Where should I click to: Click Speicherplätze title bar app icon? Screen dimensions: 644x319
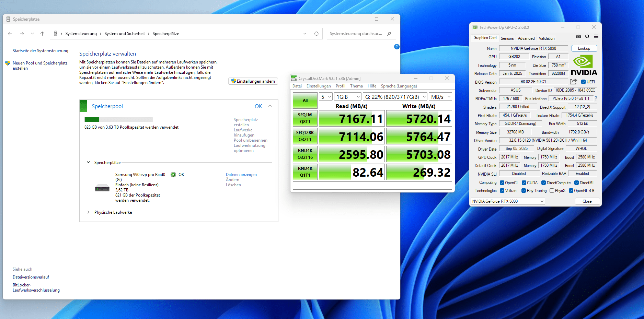coord(8,19)
